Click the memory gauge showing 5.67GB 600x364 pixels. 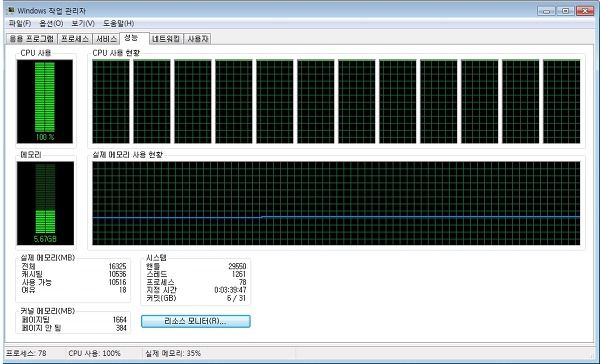(x=45, y=203)
